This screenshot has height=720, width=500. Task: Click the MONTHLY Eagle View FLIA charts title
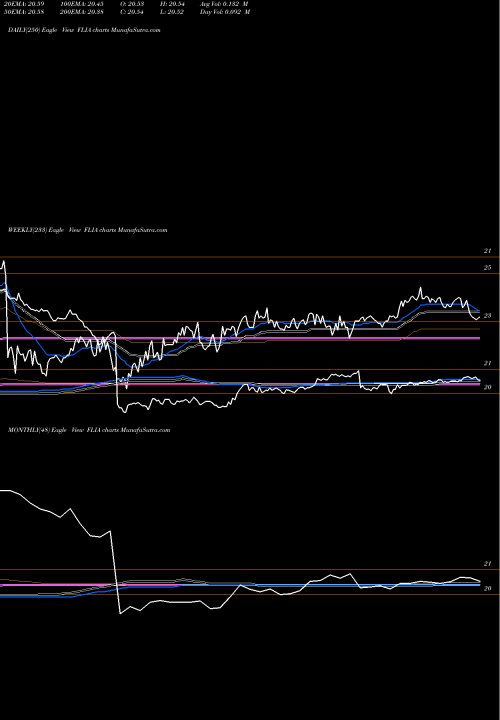(x=89, y=430)
